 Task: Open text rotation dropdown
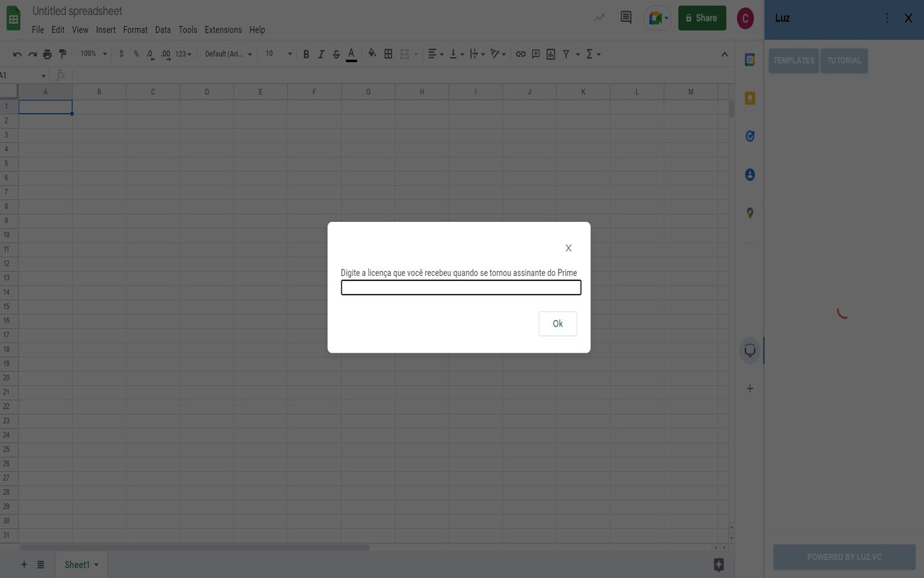coord(499,54)
